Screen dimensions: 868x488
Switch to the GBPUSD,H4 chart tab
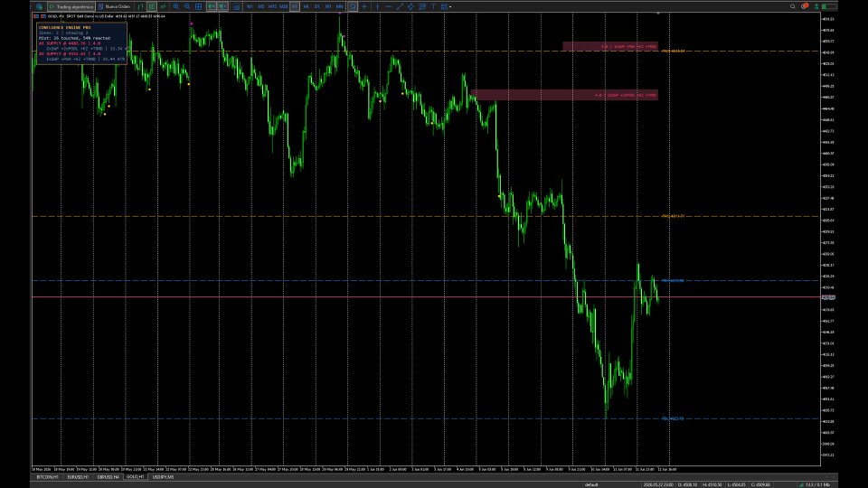click(108, 477)
